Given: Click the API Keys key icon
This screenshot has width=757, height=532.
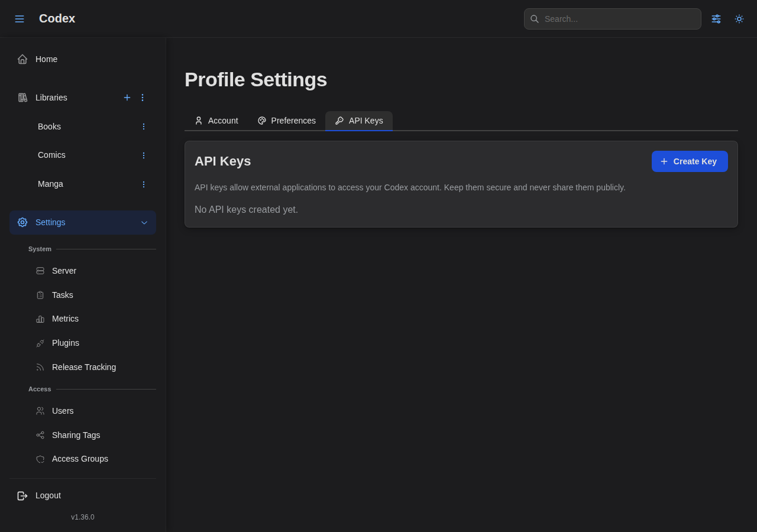Looking at the screenshot, I should coord(339,121).
